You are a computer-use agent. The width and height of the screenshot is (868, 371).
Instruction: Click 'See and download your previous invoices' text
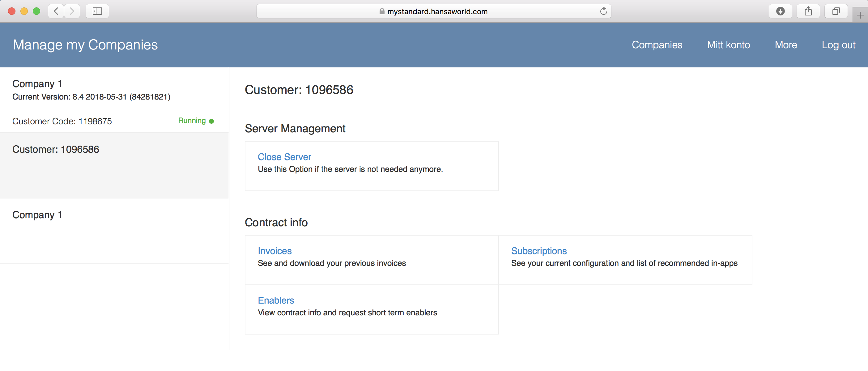[x=332, y=263]
